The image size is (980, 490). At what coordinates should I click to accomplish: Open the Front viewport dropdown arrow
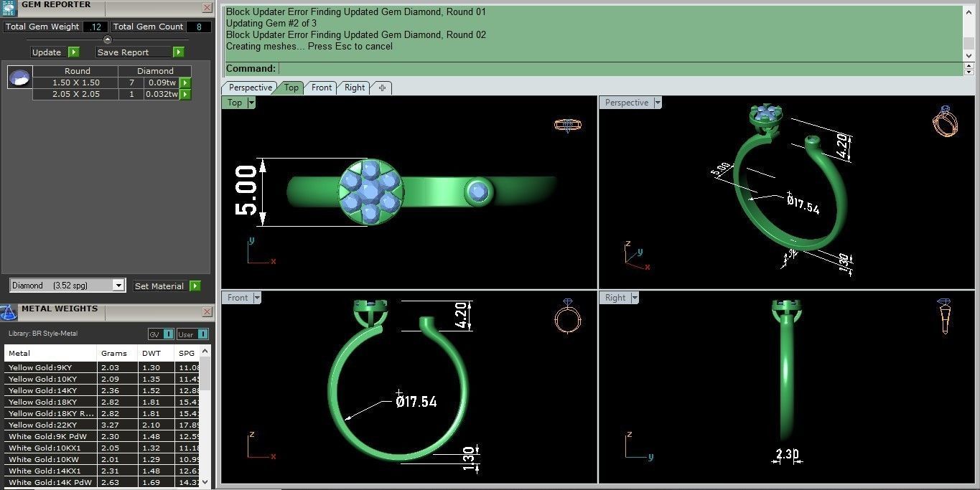[x=257, y=298]
